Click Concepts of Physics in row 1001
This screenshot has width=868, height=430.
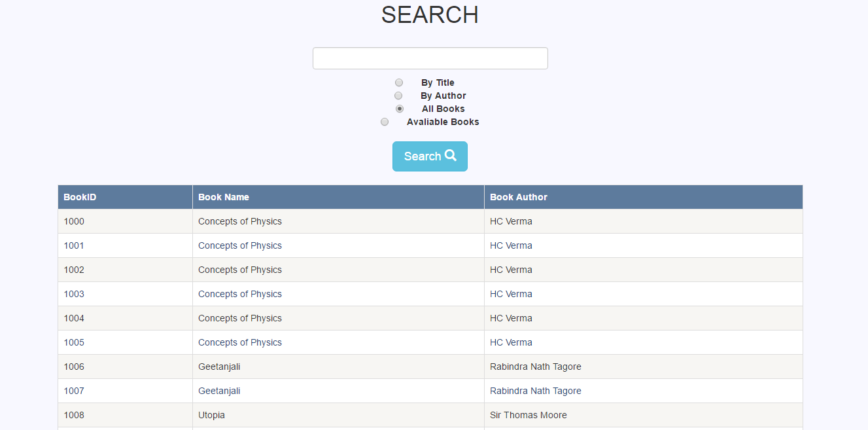[x=240, y=245]
